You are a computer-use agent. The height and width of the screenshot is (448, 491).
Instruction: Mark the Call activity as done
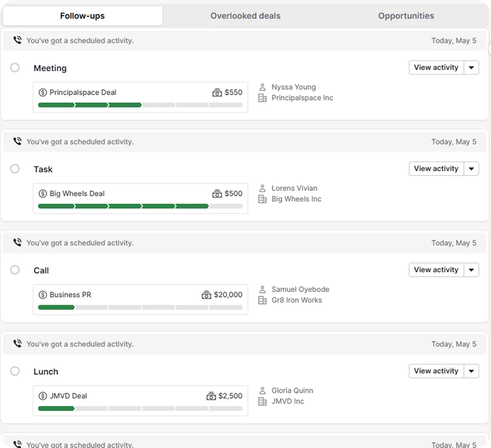pyautogui.click(x=15, y=270)
